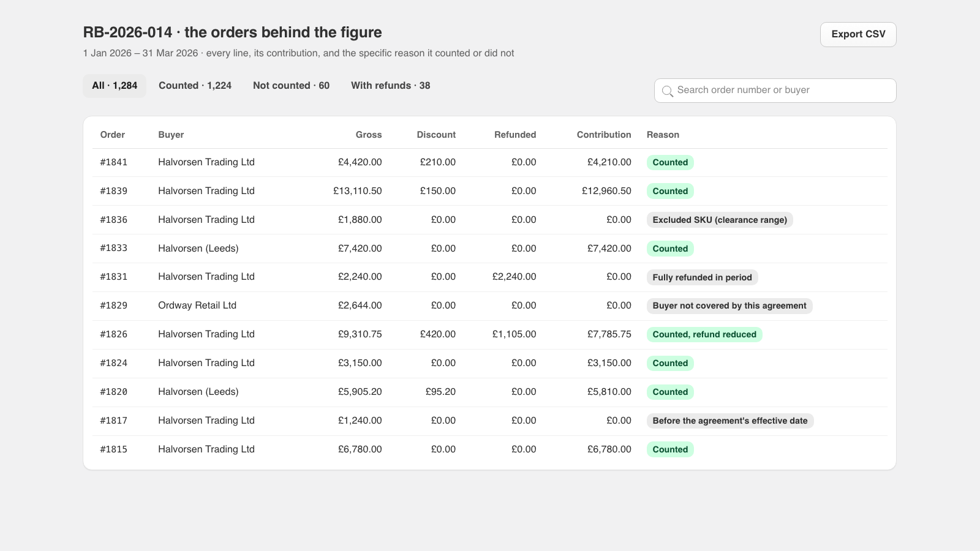Focus the search order number field
Screen dimensions: 980x551
tap(775, 91)
